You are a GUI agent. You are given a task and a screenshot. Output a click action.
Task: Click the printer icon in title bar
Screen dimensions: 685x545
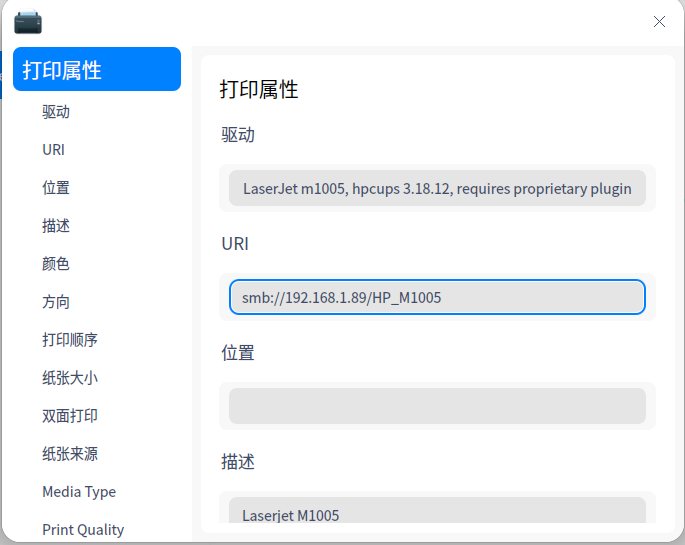click(28, 22)
